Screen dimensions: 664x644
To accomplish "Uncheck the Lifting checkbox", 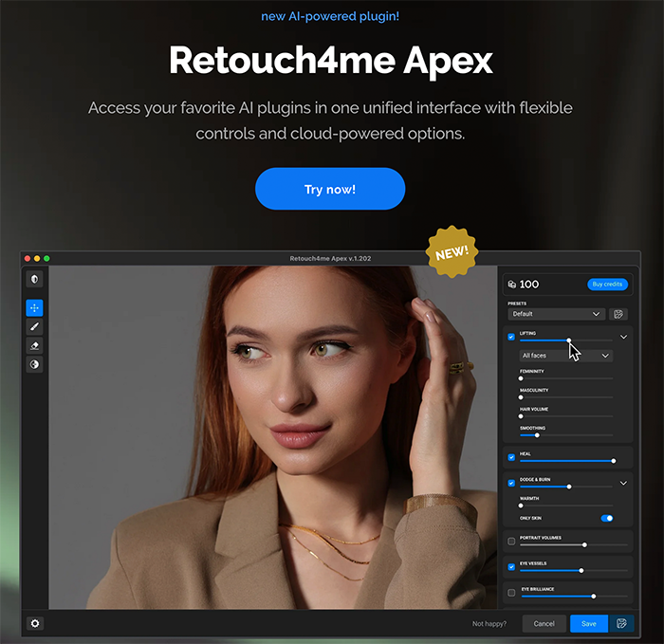I will (x=511, y=337).
